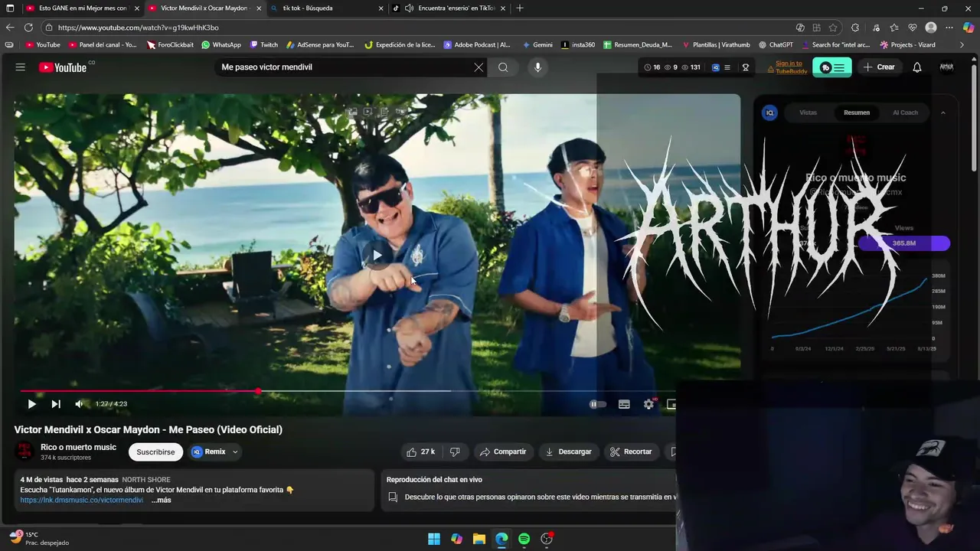The image size is (980, 551).
Task: Open the ChatGPT bookmark
Action: (776, 44)
